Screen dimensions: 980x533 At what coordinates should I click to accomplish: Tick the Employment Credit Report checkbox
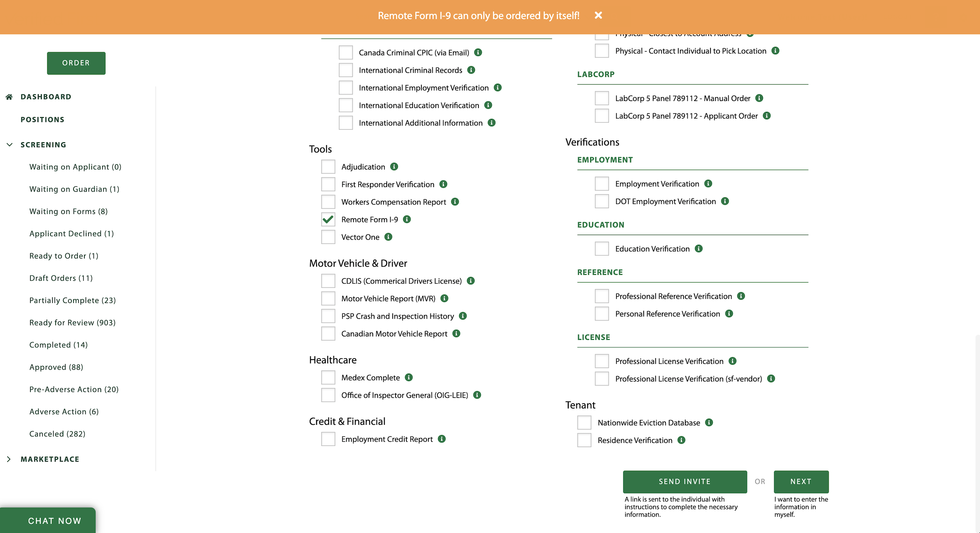pyautogui.click(x=328, y=439)
